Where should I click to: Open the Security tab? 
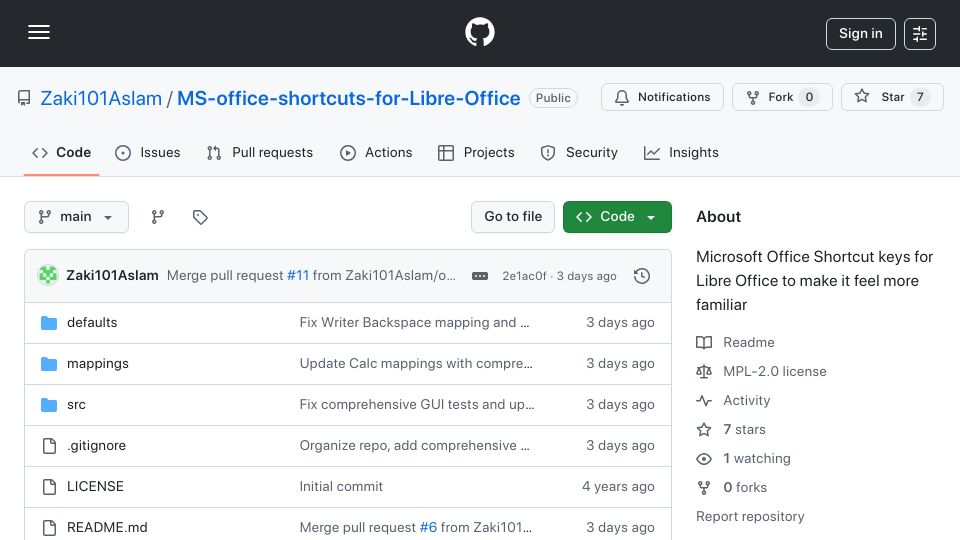(579, 152)
